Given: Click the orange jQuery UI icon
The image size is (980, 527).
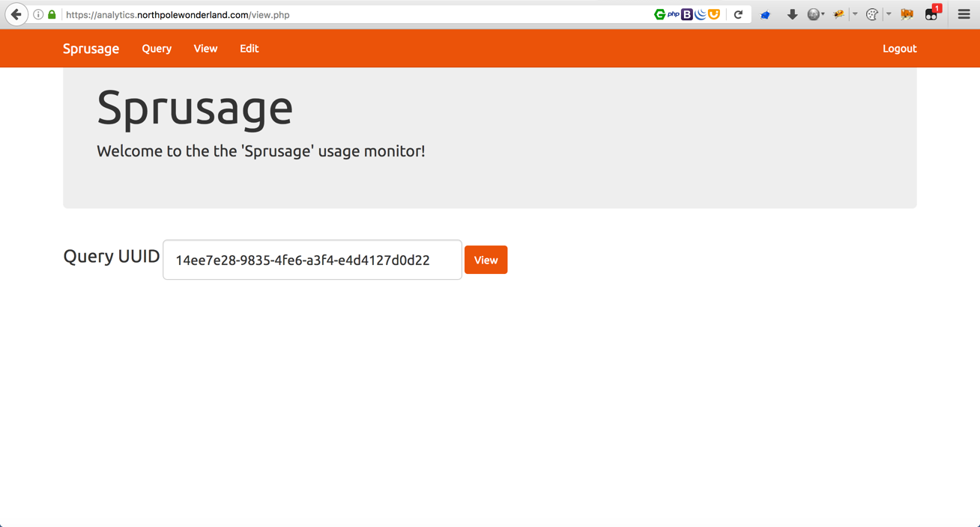Looking at the screenshot, I should 714,14.
